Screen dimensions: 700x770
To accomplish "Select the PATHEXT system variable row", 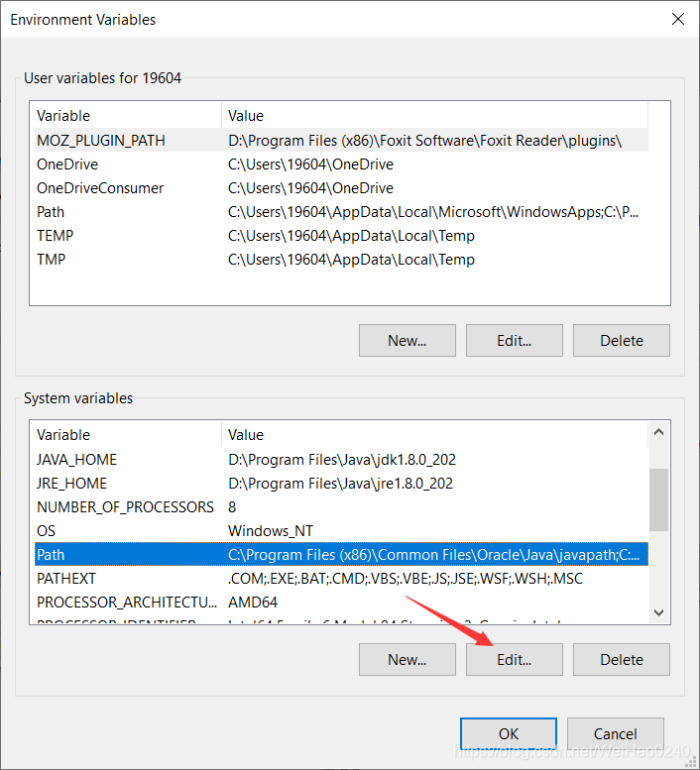I will pyautogui.click(x=66, y=579).
